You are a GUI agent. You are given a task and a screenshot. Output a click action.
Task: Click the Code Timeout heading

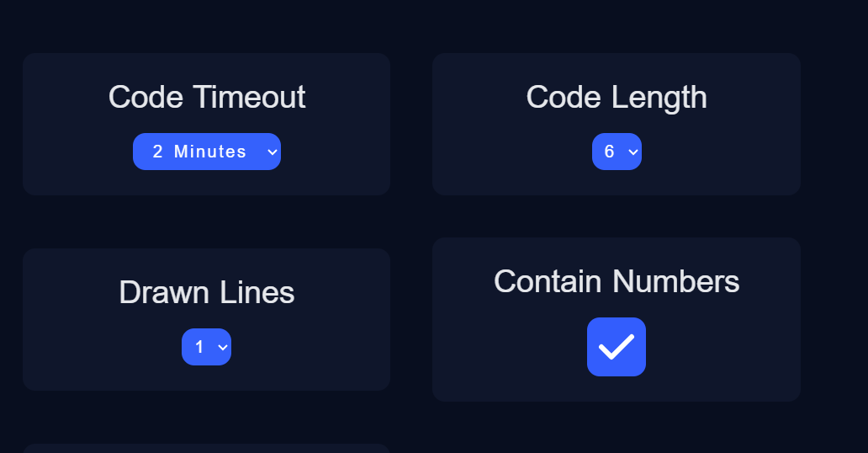click(207, 98)
